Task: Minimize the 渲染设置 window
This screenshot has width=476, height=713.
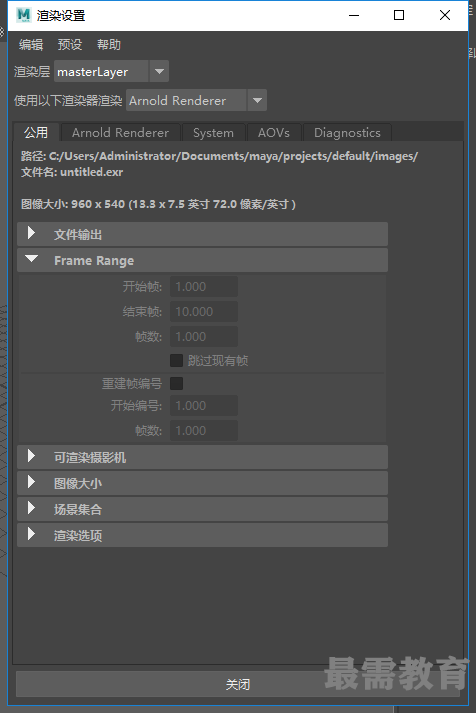Action: pos(354,15)
